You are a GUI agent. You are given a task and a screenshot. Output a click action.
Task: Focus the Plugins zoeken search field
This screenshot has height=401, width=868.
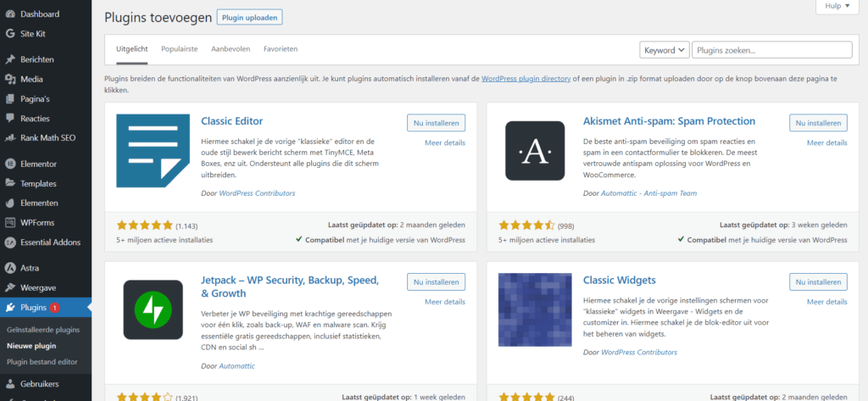pyautogui.click(x=771, y=50)
